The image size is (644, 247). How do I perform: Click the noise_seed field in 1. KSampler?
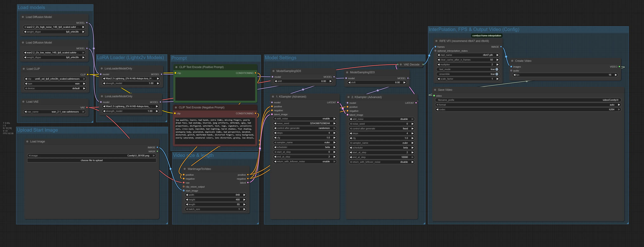[x=305, y=123]
